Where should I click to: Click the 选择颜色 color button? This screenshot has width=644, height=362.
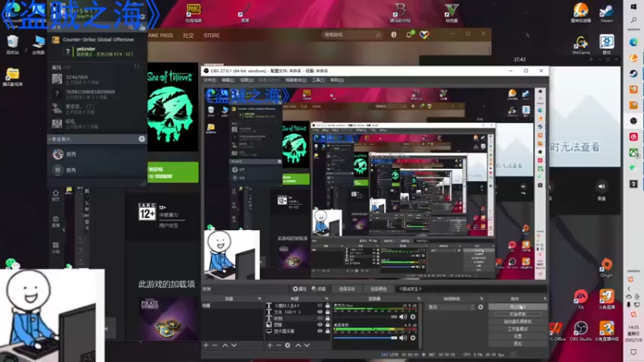(378, 289)
